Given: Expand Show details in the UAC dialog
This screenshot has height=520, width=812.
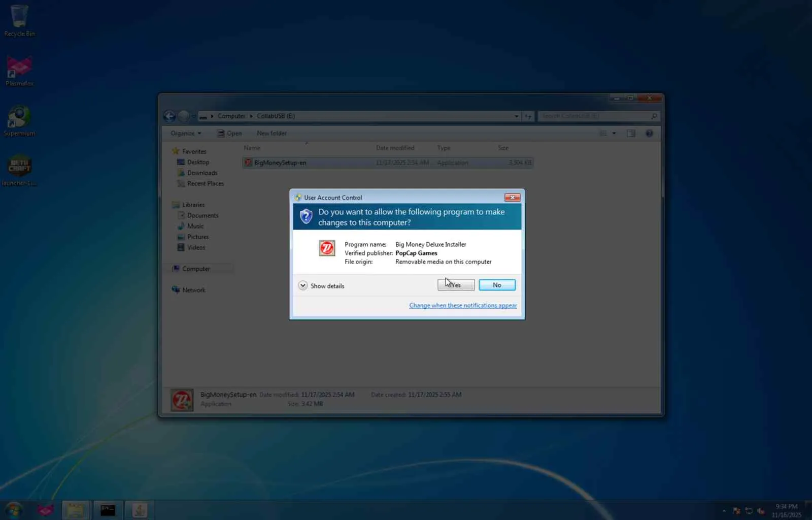Looking at the screenshot, I should click(x=321, y=286).
